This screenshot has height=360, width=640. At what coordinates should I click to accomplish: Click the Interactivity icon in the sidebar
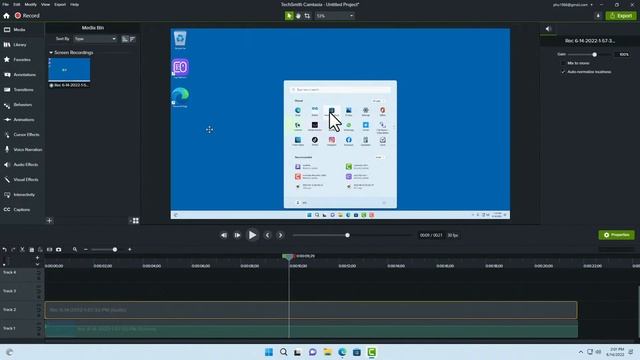click(x=7, y=195)
